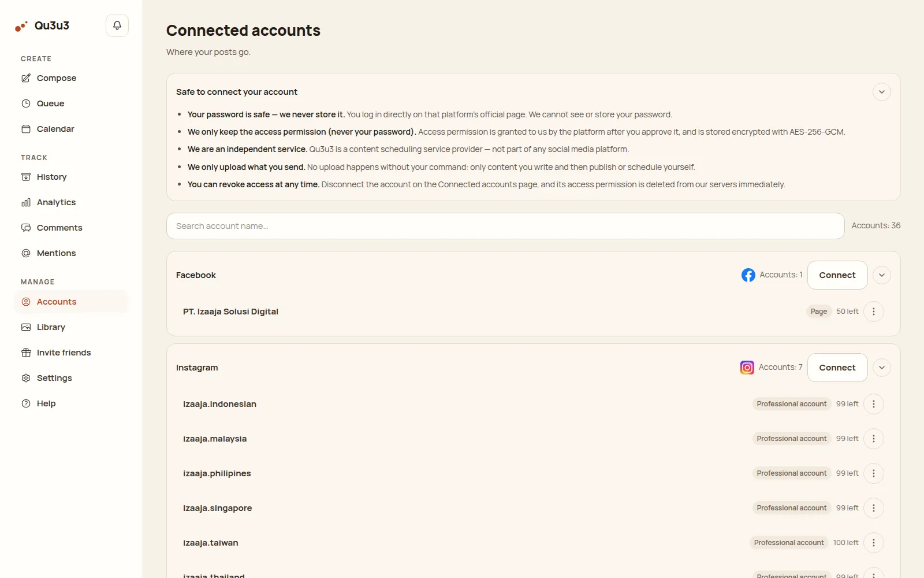Open options menu for izaaja.malaysia
The width and height of the screenshot is (924, 578).
coord(874,439)
